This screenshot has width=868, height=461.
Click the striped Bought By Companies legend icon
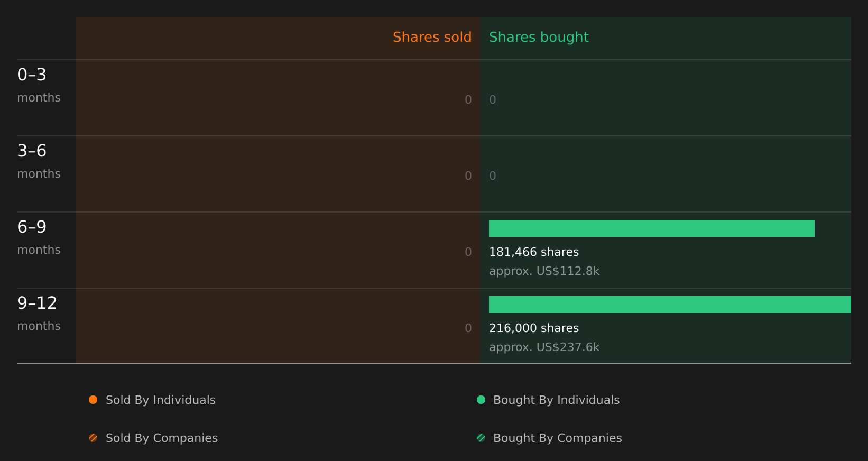(x=481, y=438)
